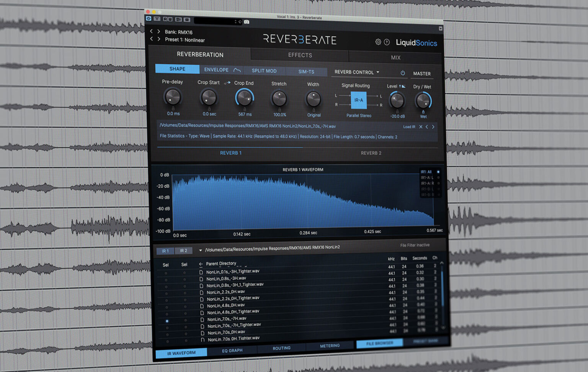Click the IR-A signal routing block
This screenshot has height=372, width=588.
point(358,100)
